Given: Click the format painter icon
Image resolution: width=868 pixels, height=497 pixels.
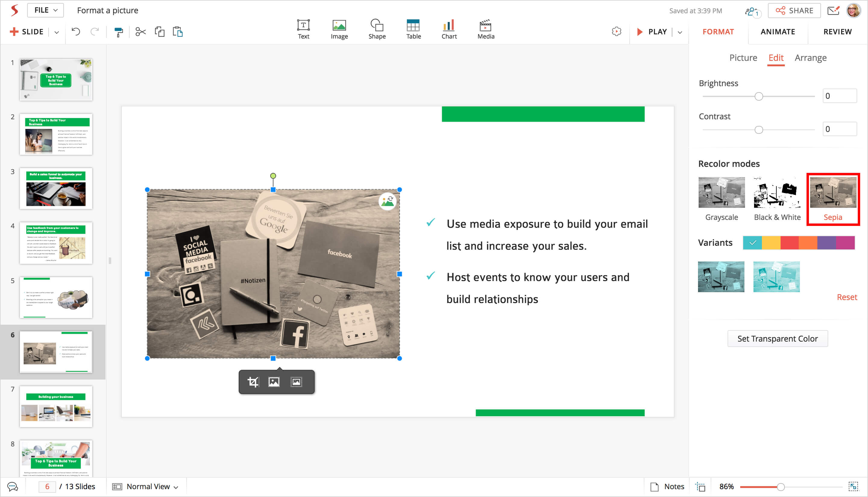Looking at the screenshot, I should (118, 32).
